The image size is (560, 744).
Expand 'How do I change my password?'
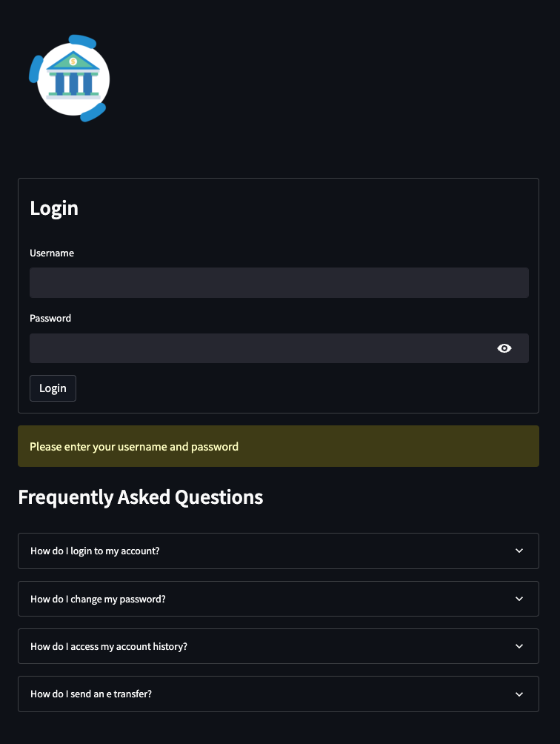(x=278, y=598)
